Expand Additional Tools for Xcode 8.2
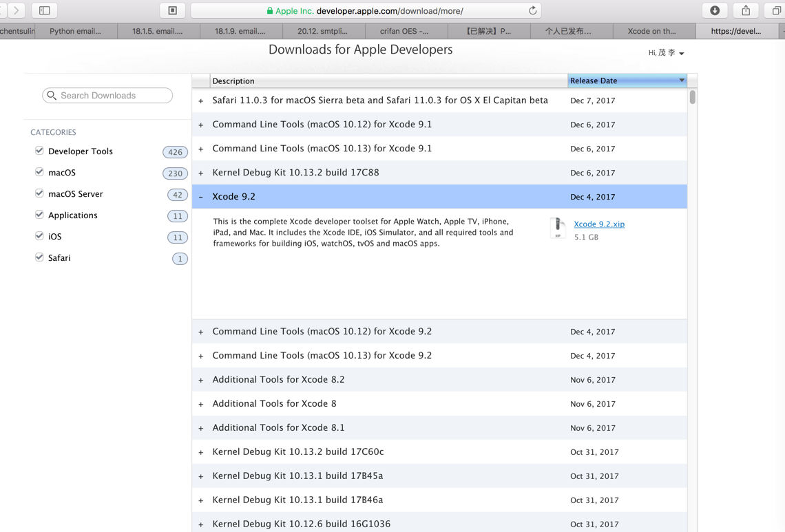 pyautogui.click(x=201, y=381)
